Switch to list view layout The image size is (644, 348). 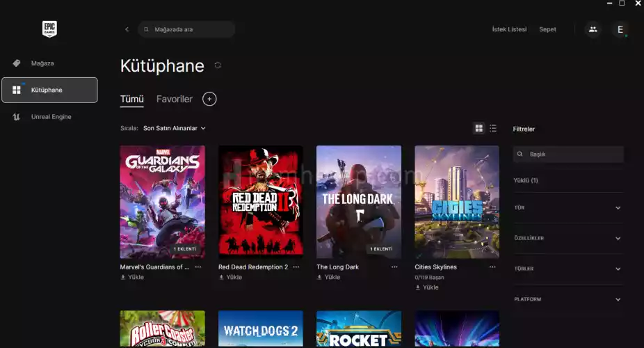(493, 128)
